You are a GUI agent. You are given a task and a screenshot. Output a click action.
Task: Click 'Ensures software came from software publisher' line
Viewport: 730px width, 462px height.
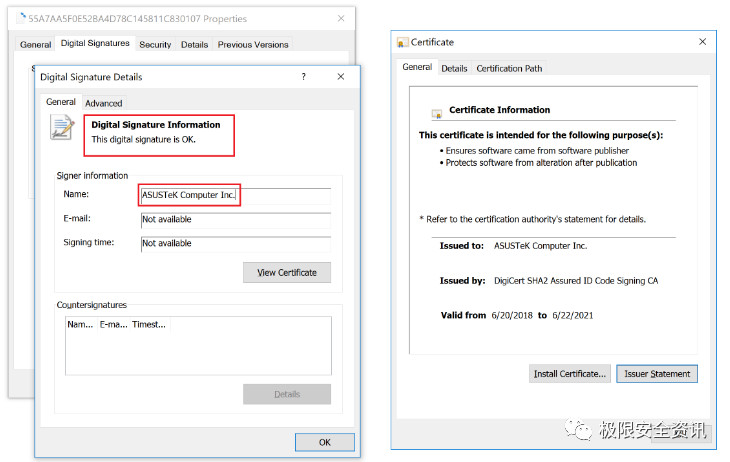point(537,151)
